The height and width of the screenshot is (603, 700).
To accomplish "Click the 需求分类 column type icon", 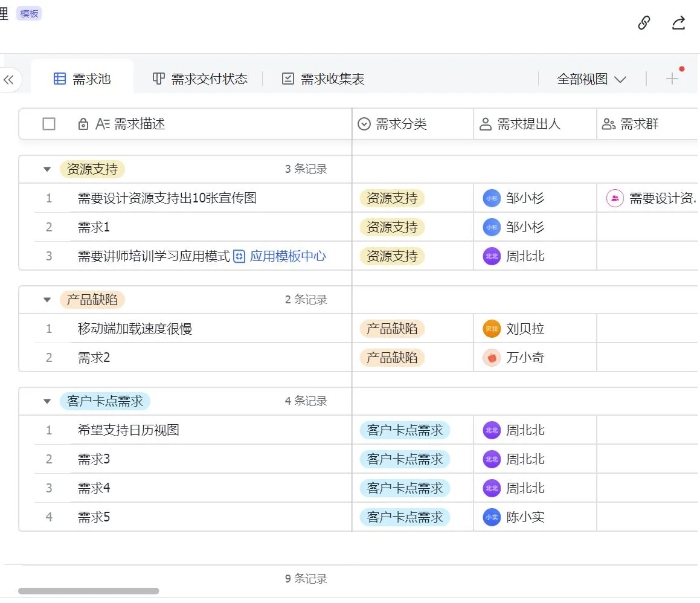I will pos(364,124).
